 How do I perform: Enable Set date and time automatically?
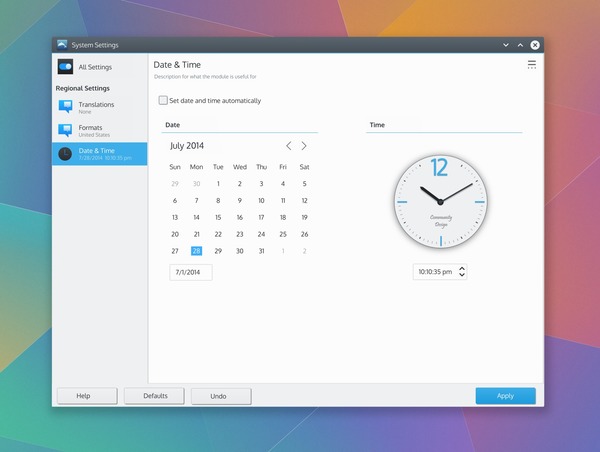click(x=164, y=100)
